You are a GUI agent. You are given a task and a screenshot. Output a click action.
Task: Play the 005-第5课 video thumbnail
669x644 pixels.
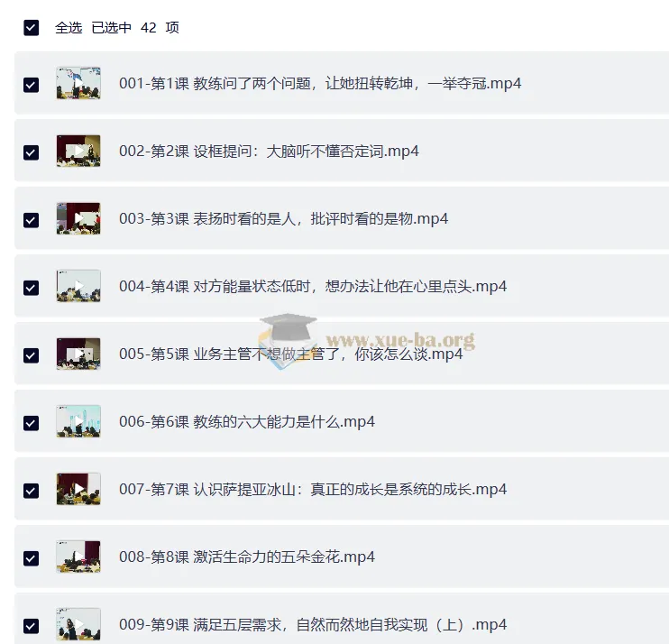78,354
